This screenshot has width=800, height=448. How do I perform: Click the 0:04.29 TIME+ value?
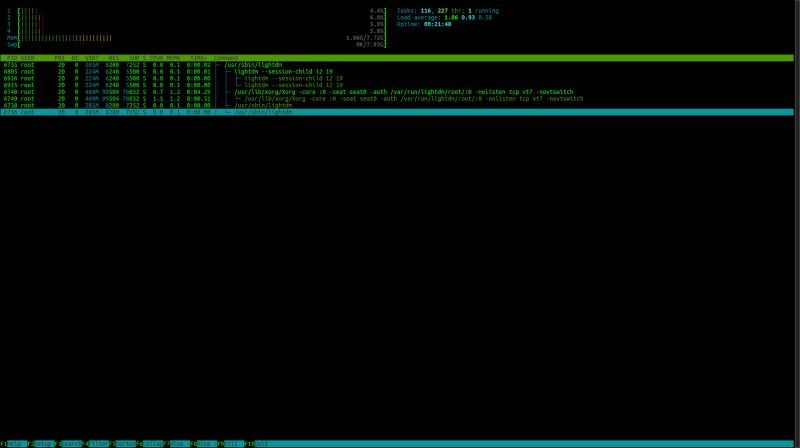click(198, 92)
